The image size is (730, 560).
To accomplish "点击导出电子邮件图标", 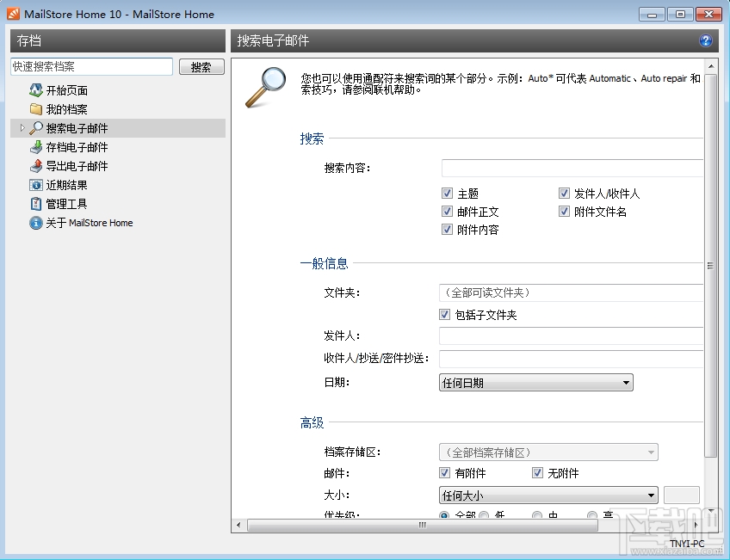I will (34, 165).
